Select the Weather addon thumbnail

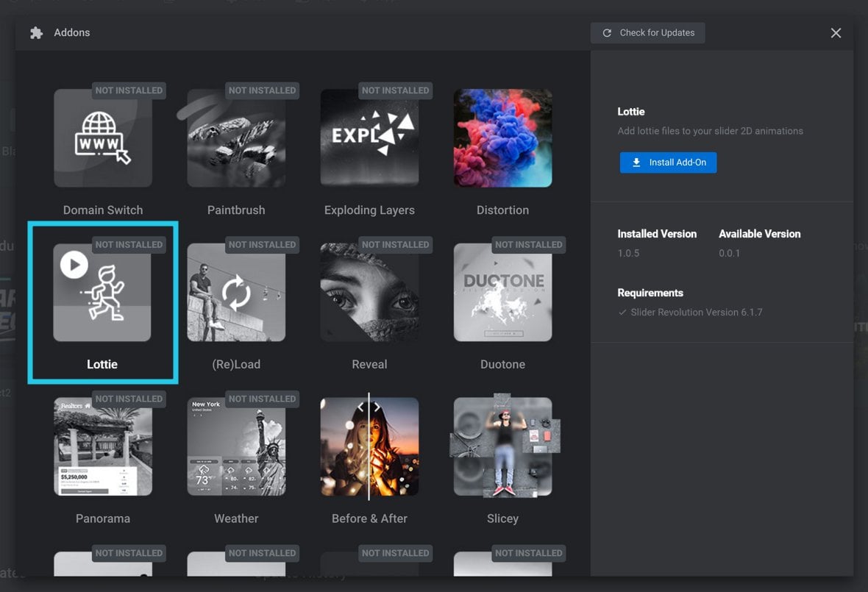236,446
